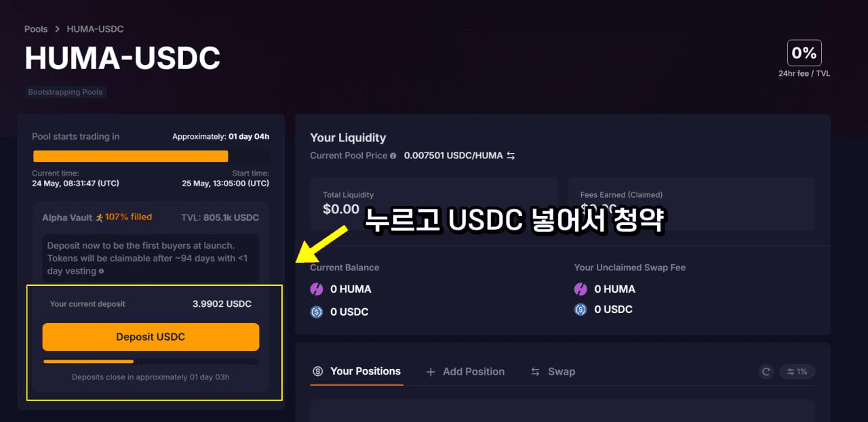Open the Swap tab
This screenshot has height=422, width=868.
[553, 372]
